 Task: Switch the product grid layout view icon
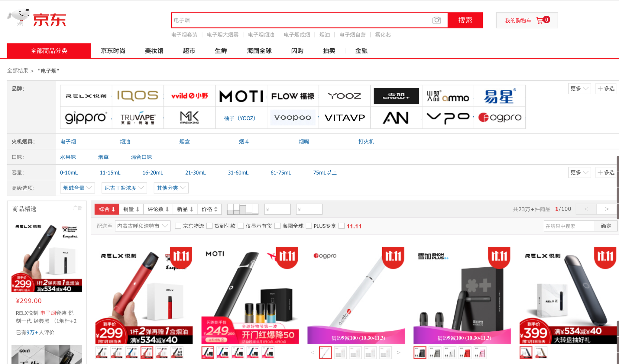[243, 209]
